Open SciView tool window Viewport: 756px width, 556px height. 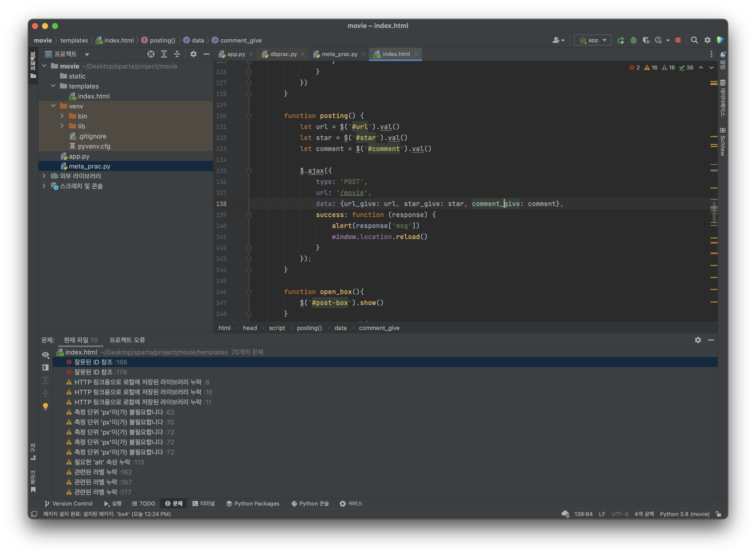coord(723,141)
